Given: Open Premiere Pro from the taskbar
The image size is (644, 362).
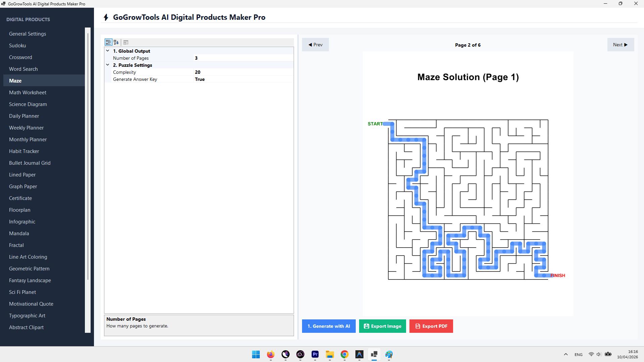Looking at the screenshot, I should (315, 354).
